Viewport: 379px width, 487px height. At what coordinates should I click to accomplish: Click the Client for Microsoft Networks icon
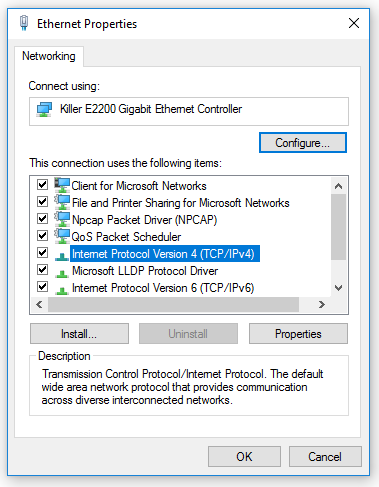(x=62, y=185)
